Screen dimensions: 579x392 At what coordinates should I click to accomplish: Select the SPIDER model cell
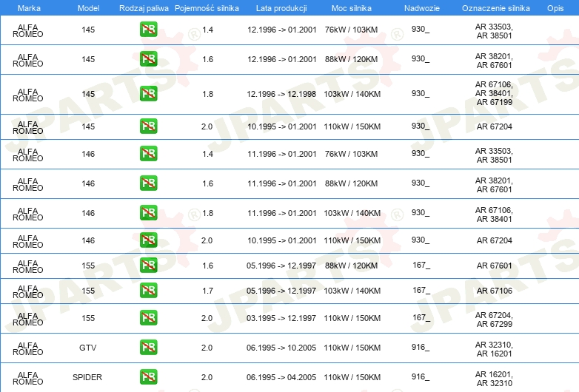[87, 377]
